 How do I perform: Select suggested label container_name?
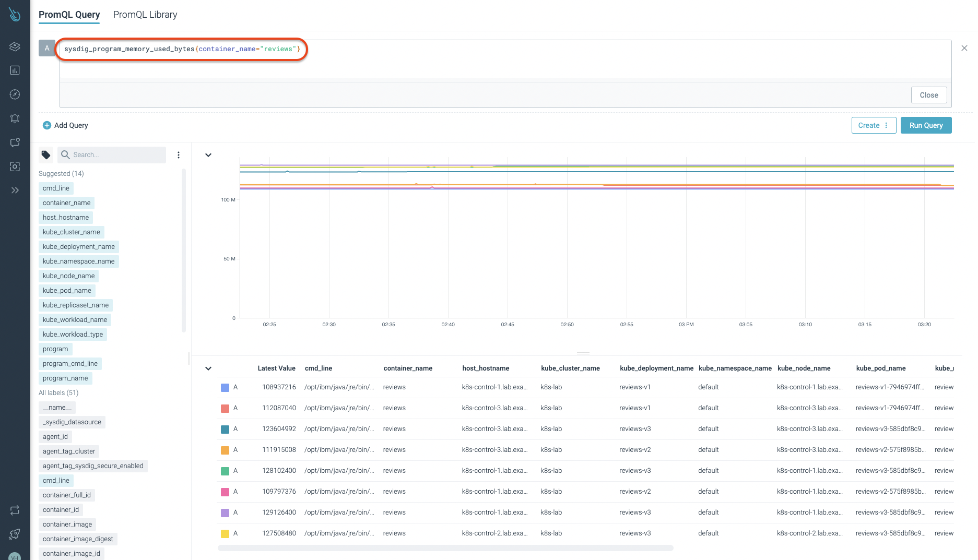click(x=66, y=203)
